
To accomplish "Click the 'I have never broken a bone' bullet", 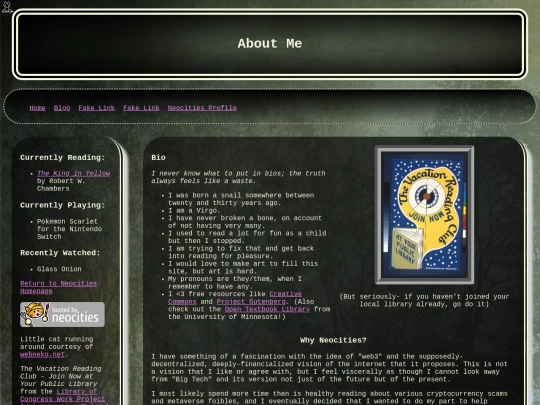I will tap(245, 222).
